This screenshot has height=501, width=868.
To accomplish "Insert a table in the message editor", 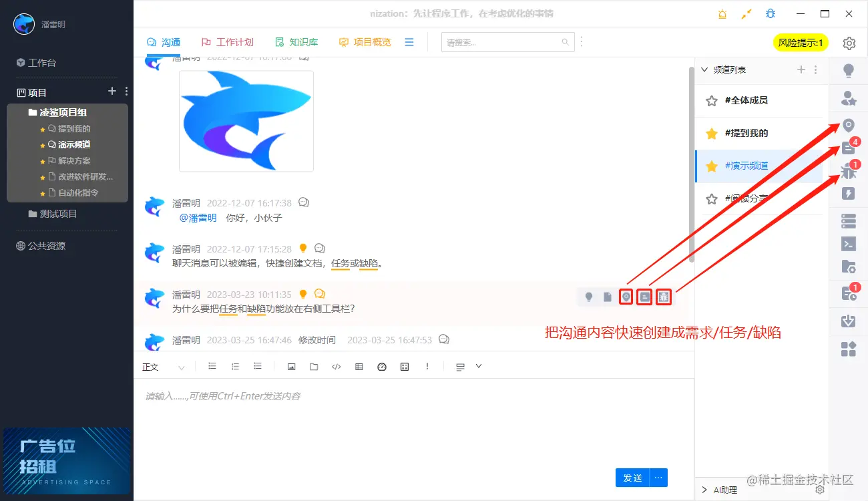I will 359,367.
